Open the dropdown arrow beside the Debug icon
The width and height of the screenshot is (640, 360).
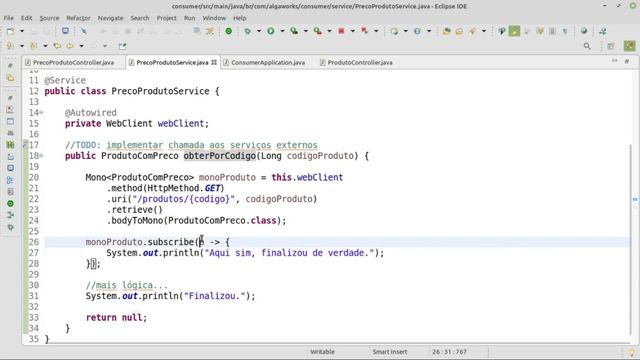tap(259, 31)
